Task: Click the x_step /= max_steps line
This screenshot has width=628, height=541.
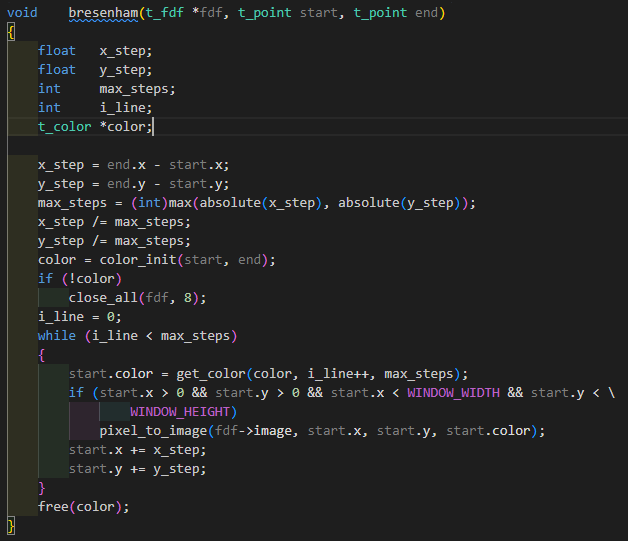Action: pyautogui.click(x=114, y=222)
